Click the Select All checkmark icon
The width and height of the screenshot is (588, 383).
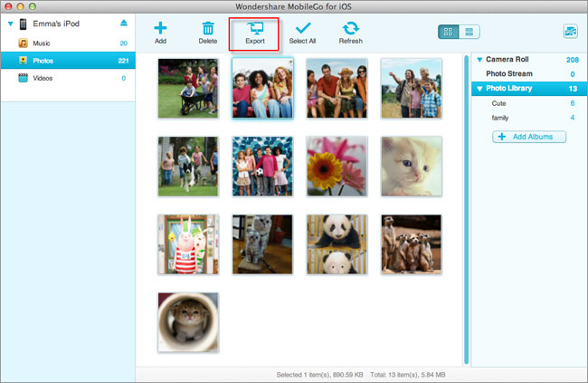pyautogui.click(x=303, y=28)
